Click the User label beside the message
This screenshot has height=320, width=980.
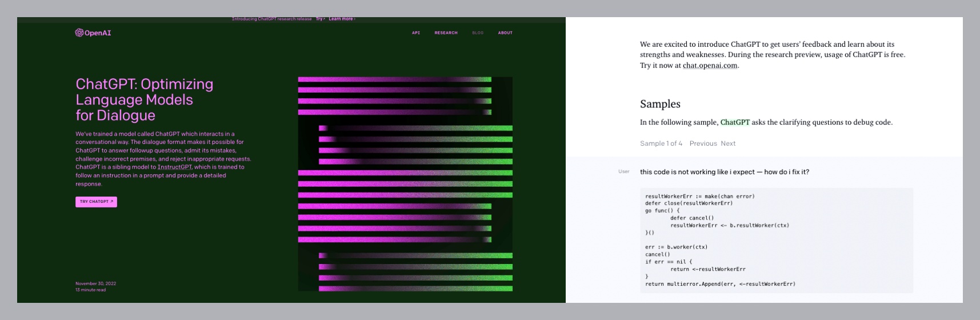[x=623, y=171]
